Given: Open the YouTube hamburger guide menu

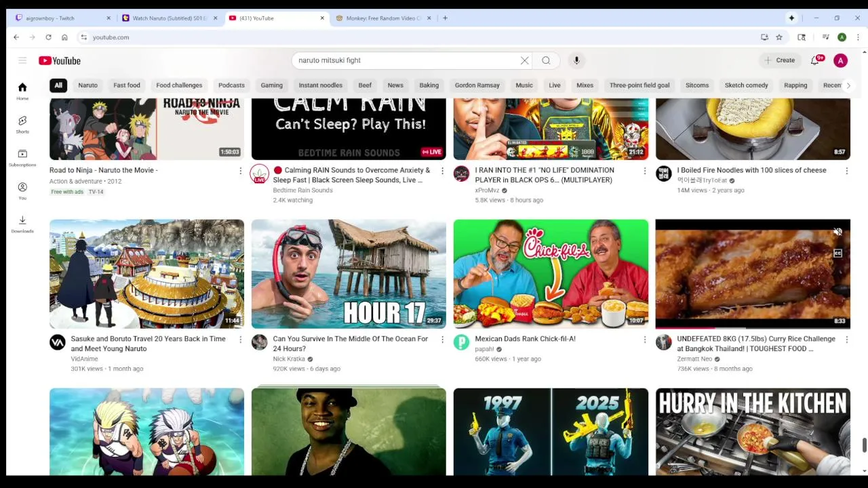Looking at the screenshot, I should point(22,60).
